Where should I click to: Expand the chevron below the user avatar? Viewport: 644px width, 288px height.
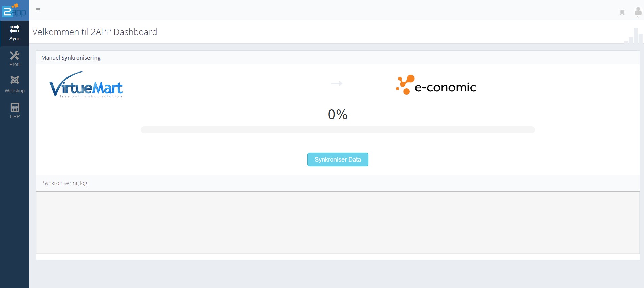point(638,17)
